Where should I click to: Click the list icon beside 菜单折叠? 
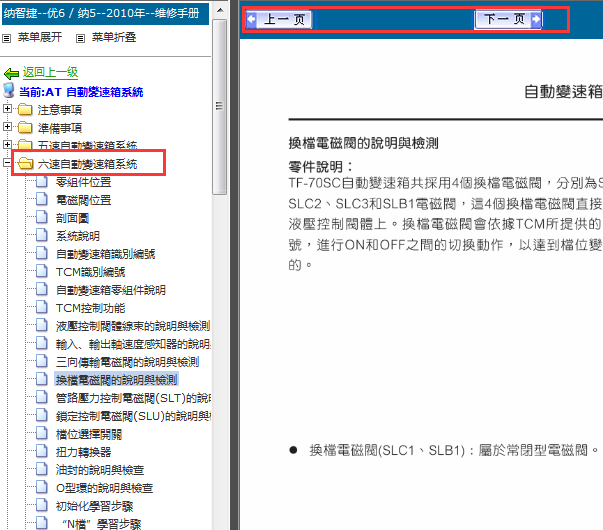[x=80, y=38]
